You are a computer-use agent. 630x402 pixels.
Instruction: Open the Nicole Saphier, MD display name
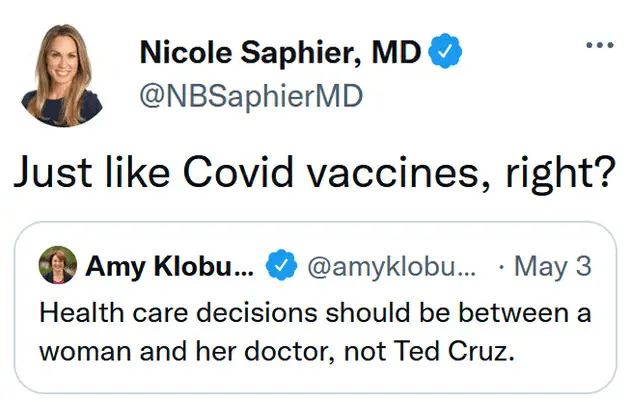281,52
